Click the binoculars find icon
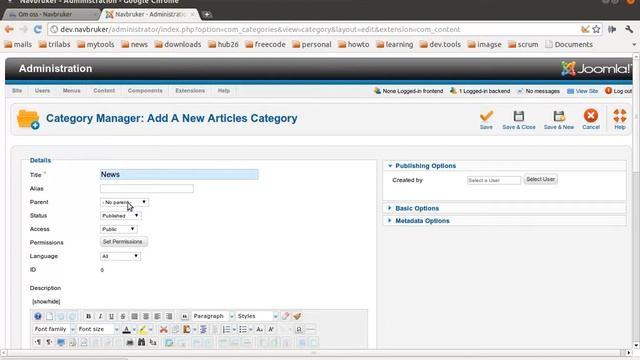640x360 pixels. pos(141,342)
